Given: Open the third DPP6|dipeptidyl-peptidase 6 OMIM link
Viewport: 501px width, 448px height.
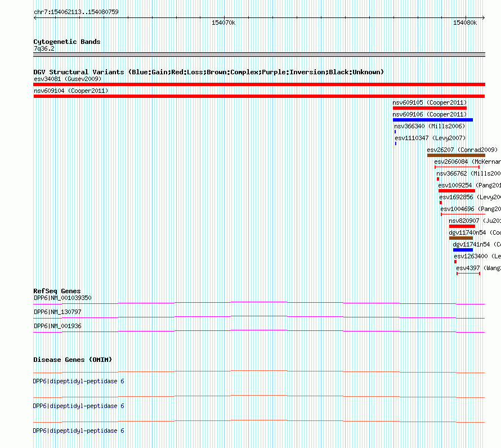Looking at the screenshot, I should pos(79,431).
